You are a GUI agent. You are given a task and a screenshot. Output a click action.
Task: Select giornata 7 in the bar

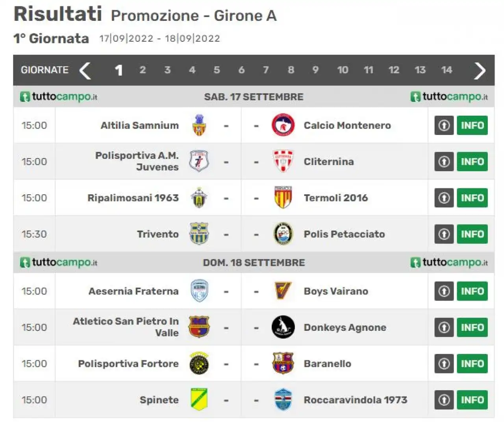[266, 70]
